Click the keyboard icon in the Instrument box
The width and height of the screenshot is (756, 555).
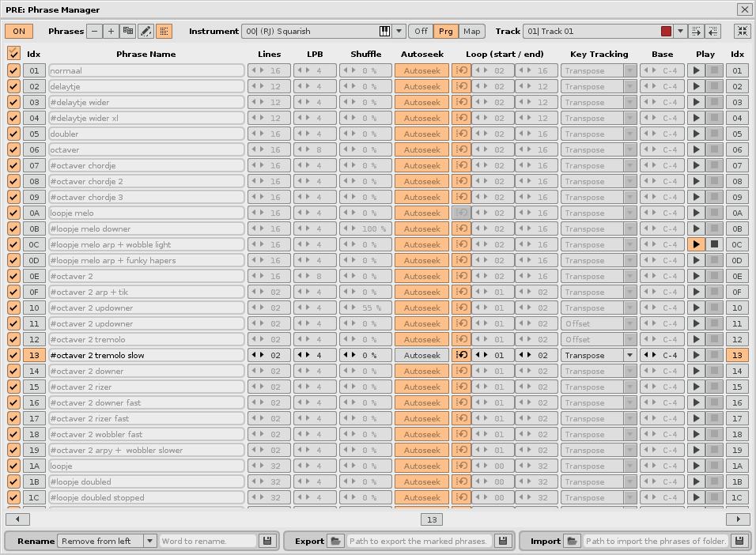pyautogui.click(x=385, y=32)
